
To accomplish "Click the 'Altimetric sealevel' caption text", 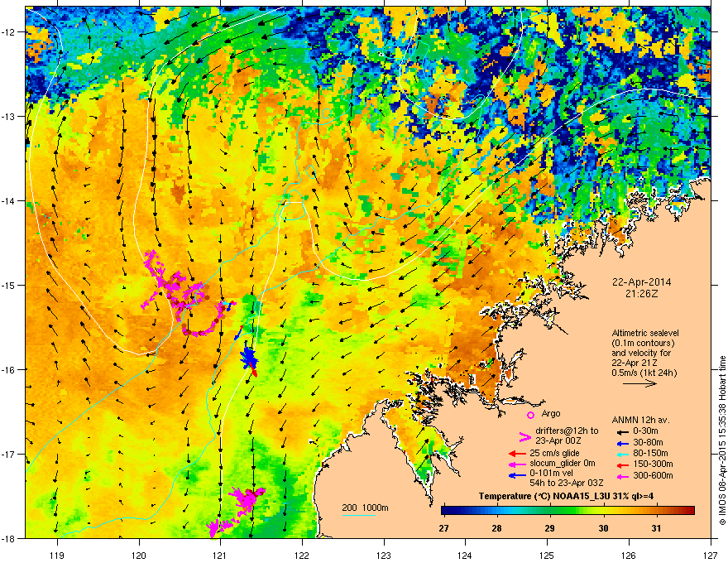I will [x=645, y=333].
